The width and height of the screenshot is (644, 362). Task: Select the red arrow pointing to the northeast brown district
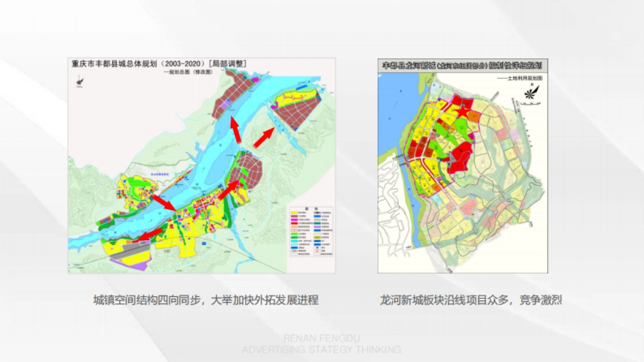pyautogui.click(x=265, y=137)
